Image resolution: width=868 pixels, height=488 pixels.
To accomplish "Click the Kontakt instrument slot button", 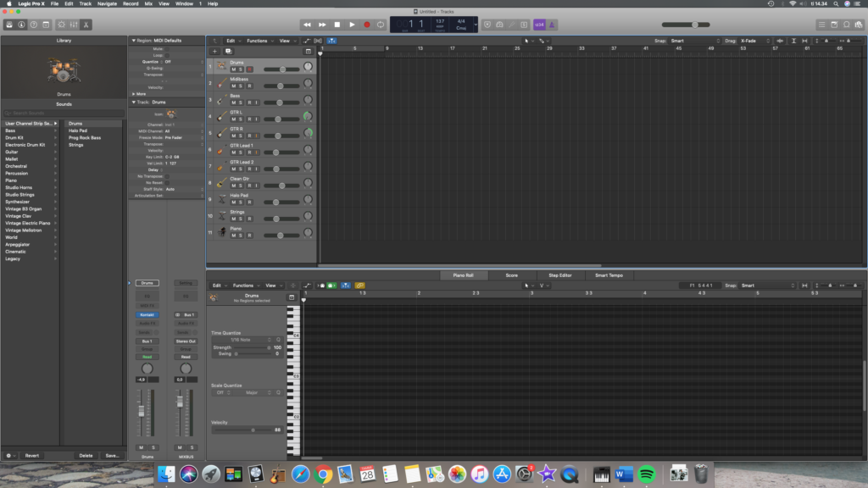I will [147, 314].
